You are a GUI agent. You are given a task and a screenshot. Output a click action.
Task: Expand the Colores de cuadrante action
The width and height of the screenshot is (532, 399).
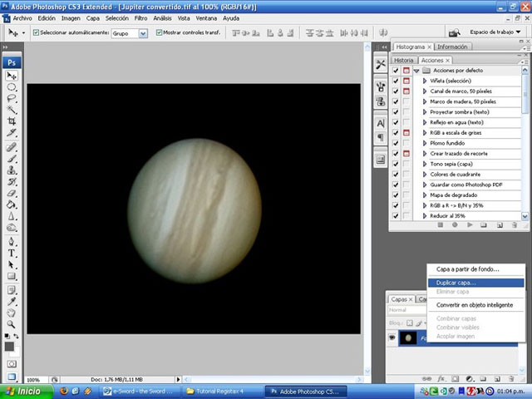point(425,175)
